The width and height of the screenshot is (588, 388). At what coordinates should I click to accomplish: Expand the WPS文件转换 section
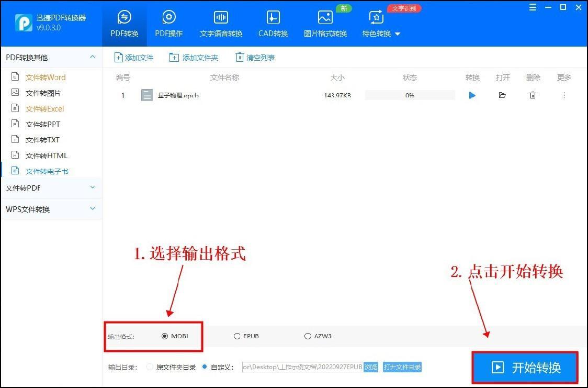click(93, 209)
